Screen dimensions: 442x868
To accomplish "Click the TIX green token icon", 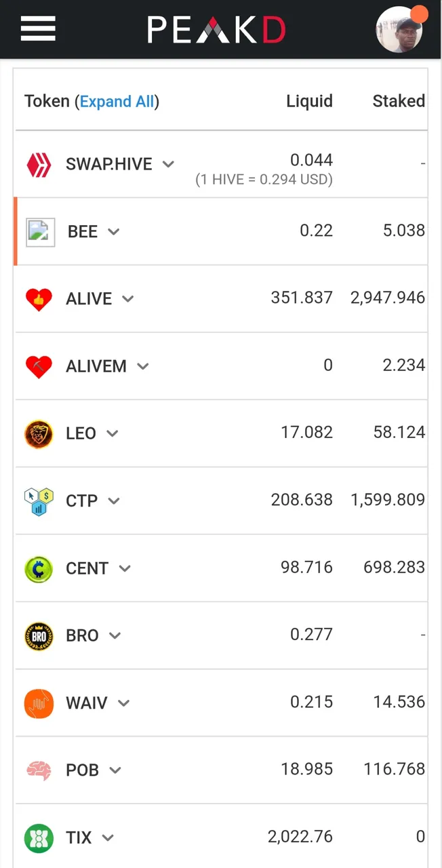I will [x=39, y=838].
